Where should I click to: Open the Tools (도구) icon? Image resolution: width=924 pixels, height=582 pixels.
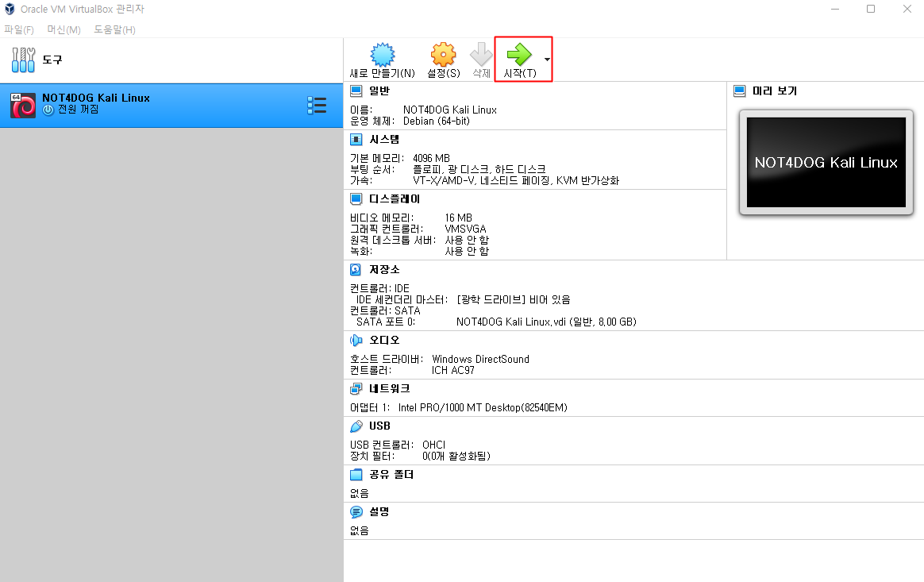point(24,60)
